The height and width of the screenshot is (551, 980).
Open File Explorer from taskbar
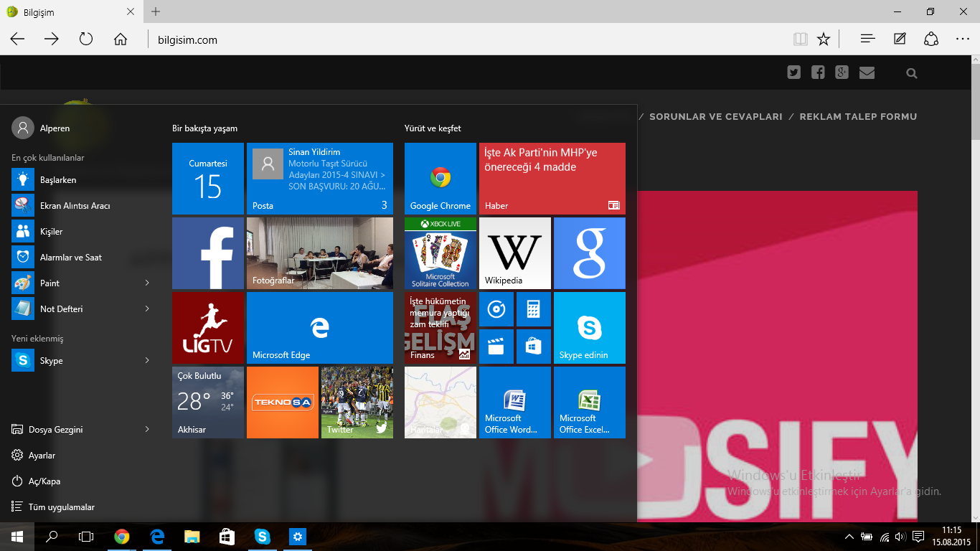tap(192, 537)
